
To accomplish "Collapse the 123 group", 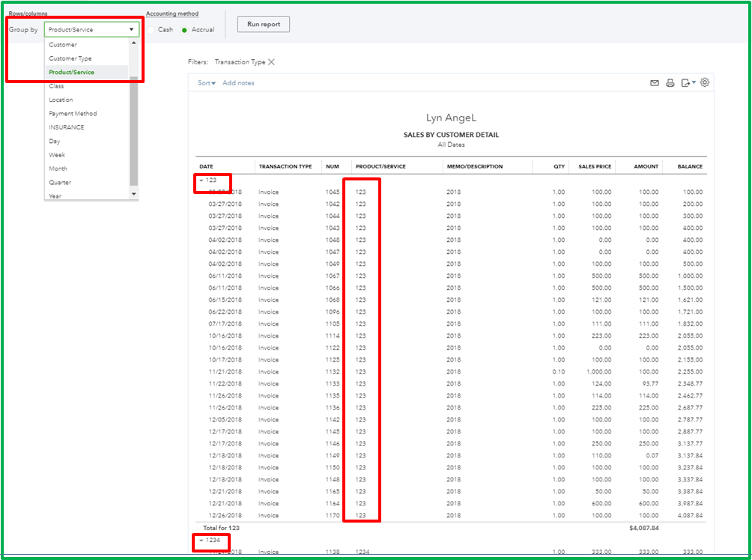I will [201, 180].
